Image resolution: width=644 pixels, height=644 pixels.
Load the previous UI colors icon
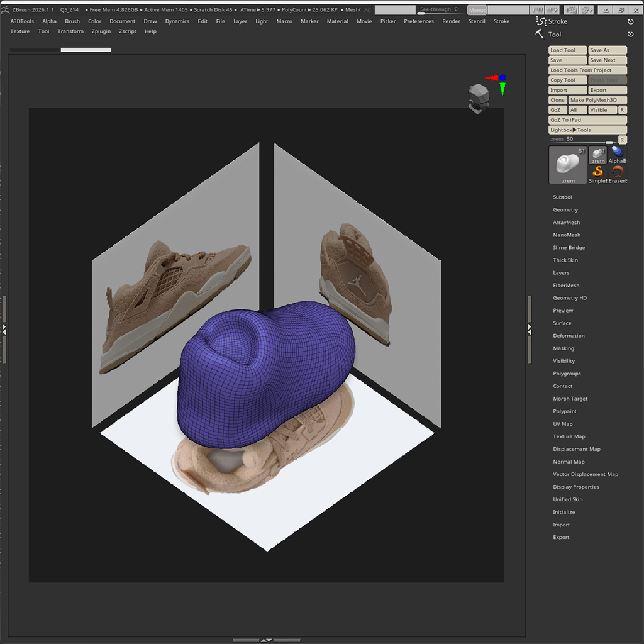tap(537, 10)
